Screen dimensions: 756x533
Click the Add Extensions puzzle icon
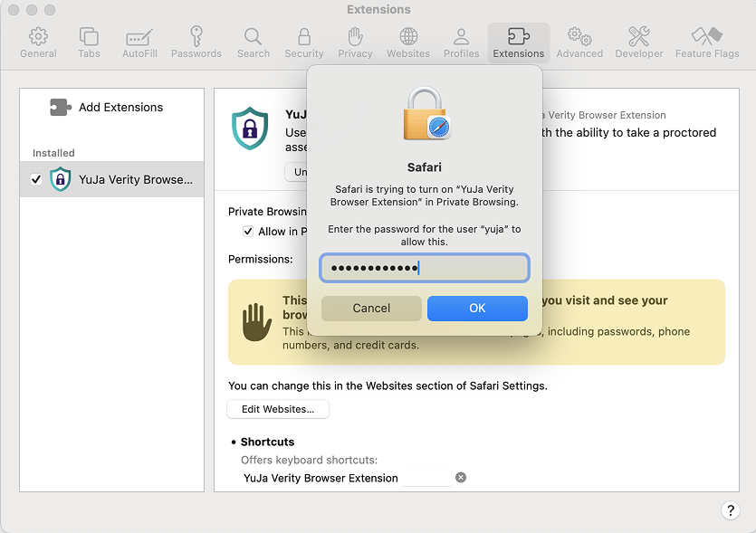click(x=61, y=107)
